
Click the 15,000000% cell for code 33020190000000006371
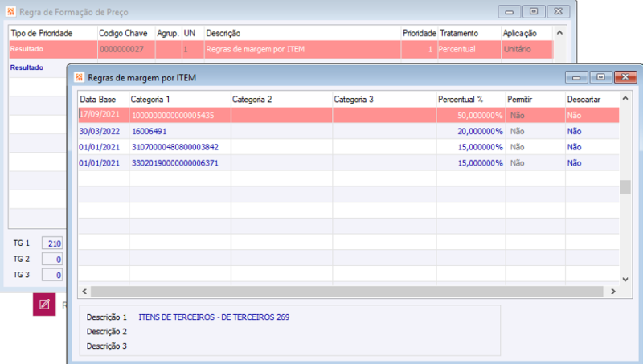tap(471, 163)
